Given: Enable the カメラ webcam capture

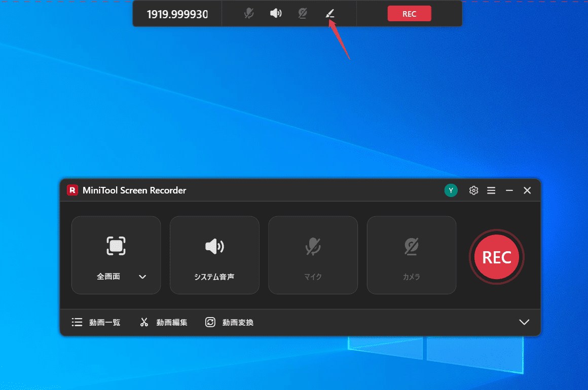Looking at the screenshot, I should (x=411, y=255).
